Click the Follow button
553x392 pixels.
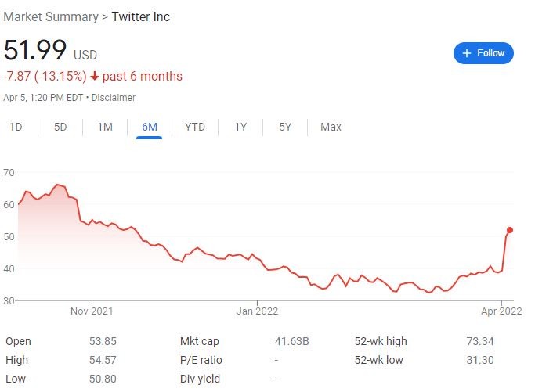tap(483, 53)
